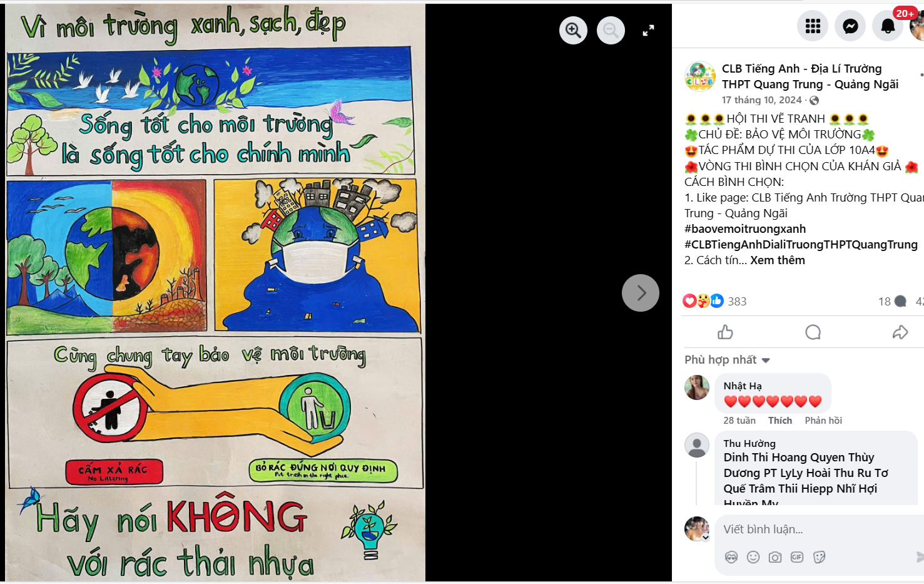Open the Facebook menu grid icon
This screenshot has width=924, height=584.
click(x=813, y=26)
